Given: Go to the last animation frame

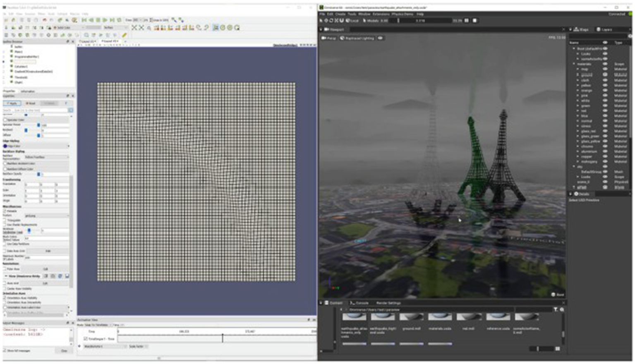Looking at the screenshot, I should click(x=112, y=20).
